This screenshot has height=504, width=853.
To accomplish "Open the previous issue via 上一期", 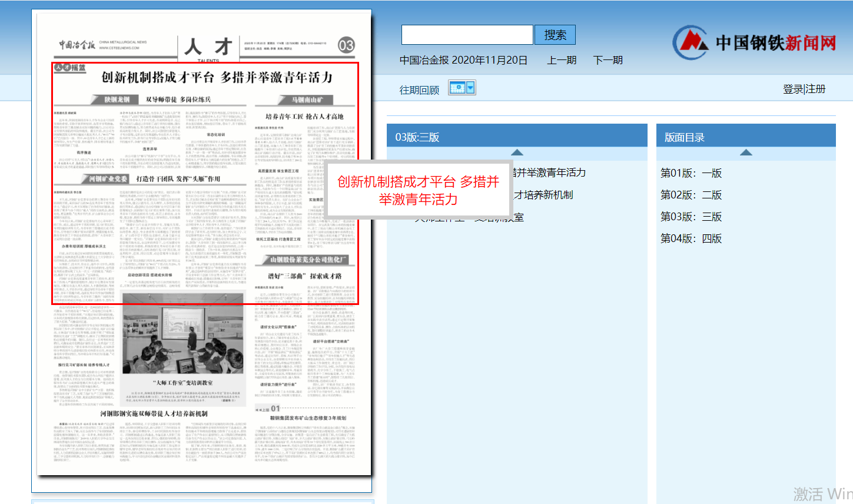I will coord(561,59).
